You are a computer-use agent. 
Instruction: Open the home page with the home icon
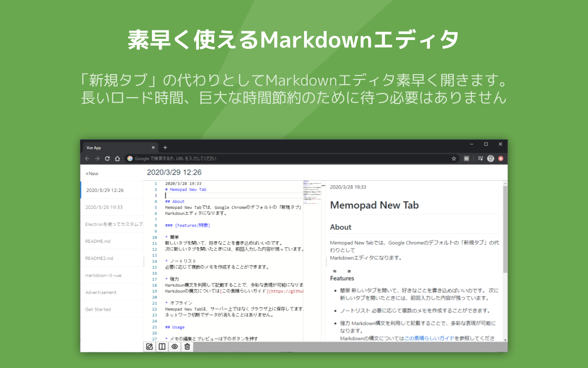click(118, 158)
